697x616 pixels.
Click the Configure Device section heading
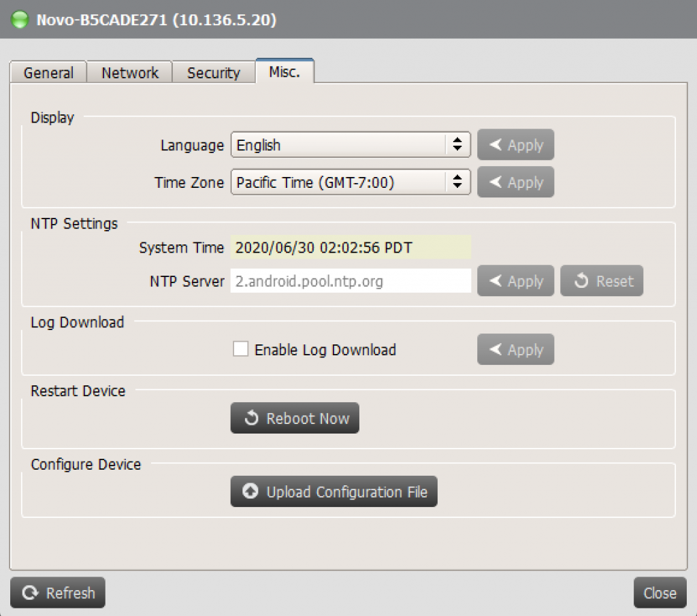(x=86, y=464)
